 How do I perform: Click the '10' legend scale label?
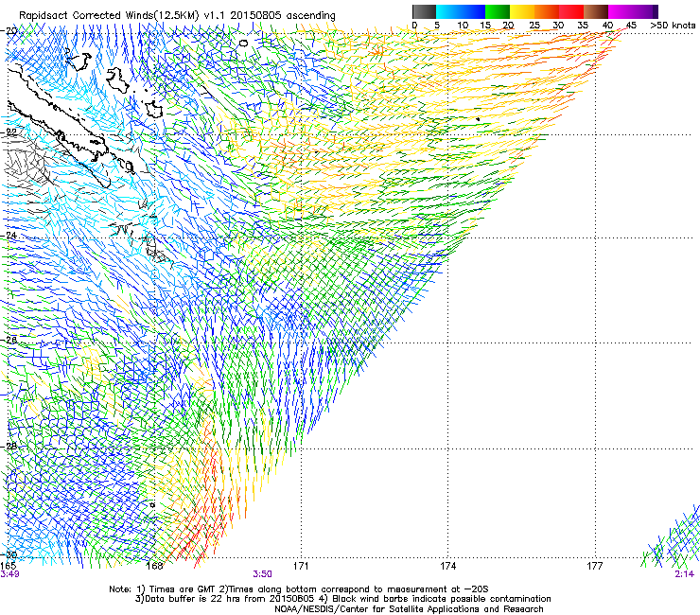point(463,26)
